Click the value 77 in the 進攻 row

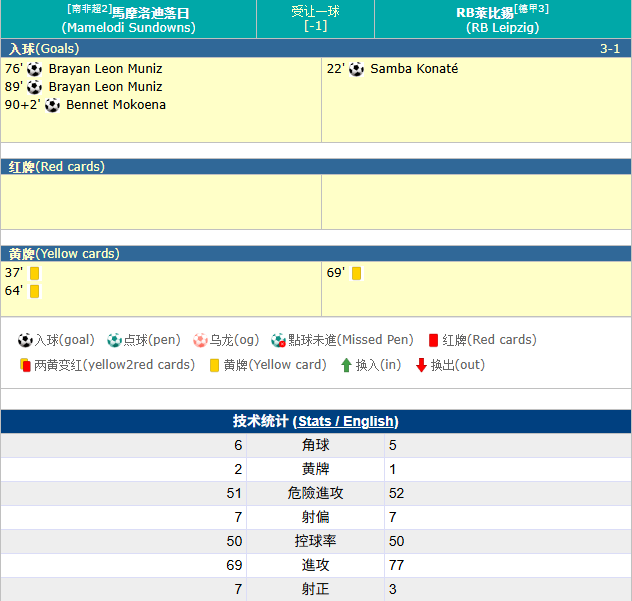397,565
